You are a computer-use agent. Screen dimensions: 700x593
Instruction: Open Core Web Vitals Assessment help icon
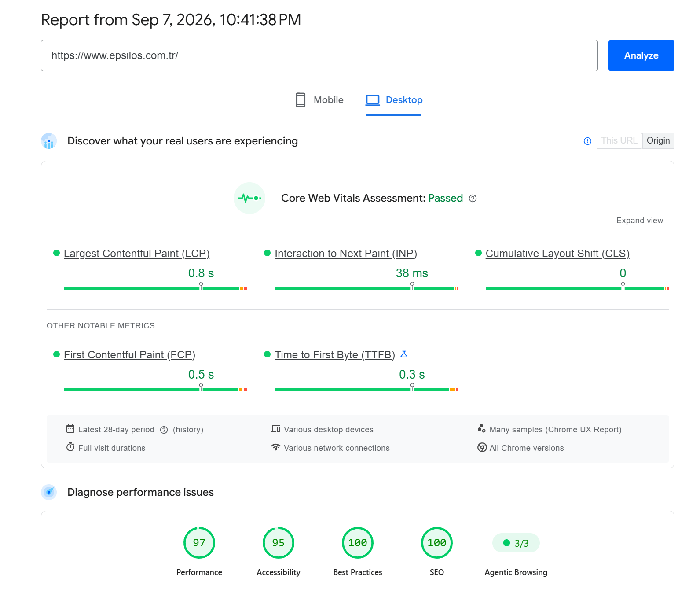(x=473, y=199)
